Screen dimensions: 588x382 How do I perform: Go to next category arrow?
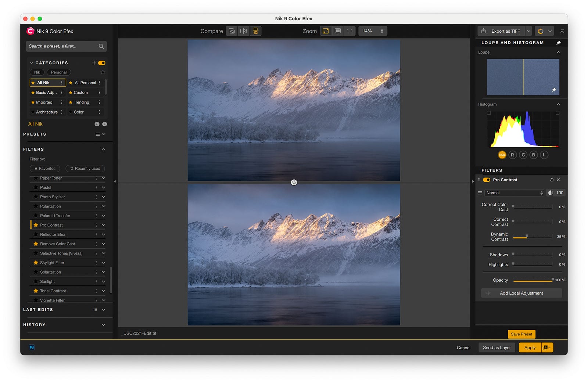(x=105, y=124)
